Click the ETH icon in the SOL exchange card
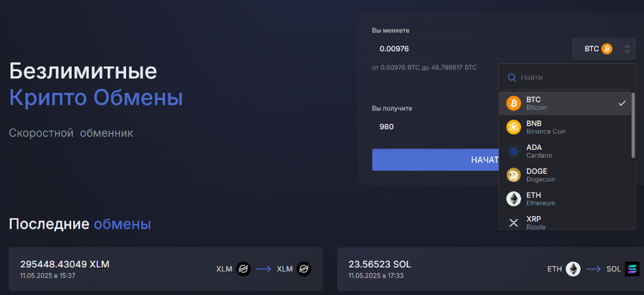Viewport: 644px width, 295px height. click(x=573, y=269)
